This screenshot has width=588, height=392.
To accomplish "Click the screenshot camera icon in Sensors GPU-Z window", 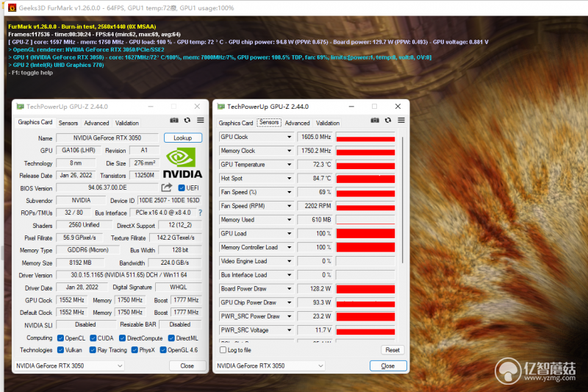I will [375, 121].
